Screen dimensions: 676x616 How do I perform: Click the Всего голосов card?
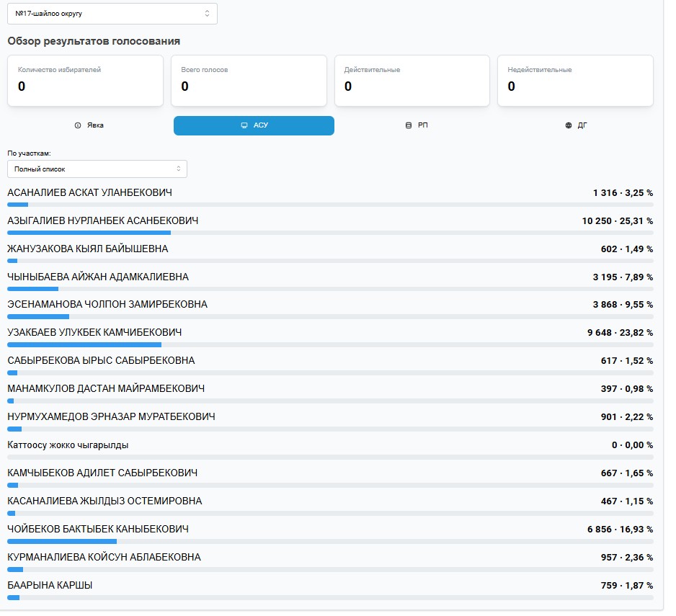point(249,81)
